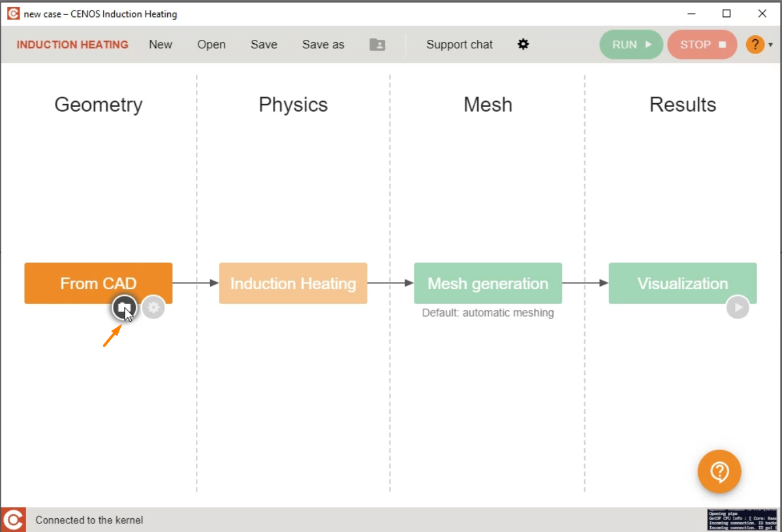This screenshot has height=532, width=782.
Task: Open From CAD gear settings icon
Action: 153,307
